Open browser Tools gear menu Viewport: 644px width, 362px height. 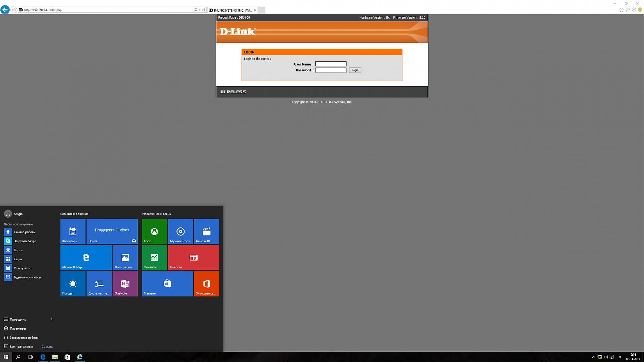click(x=634, y=10)
